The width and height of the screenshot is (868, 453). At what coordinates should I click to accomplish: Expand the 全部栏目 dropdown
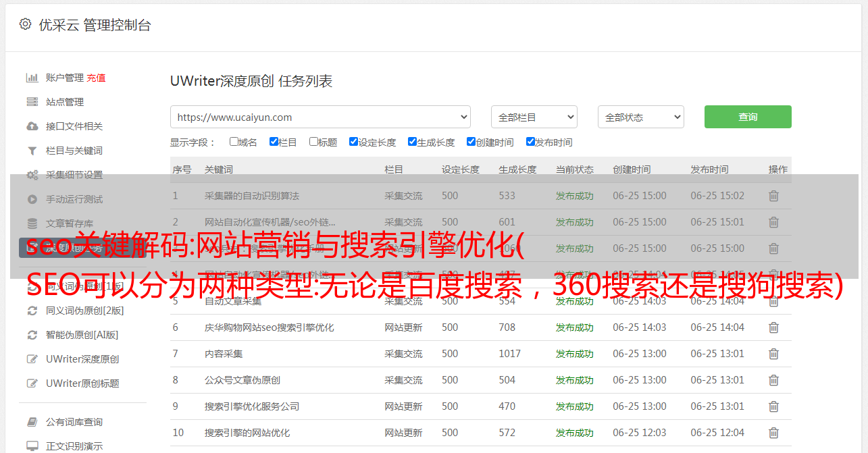[534, 117]
